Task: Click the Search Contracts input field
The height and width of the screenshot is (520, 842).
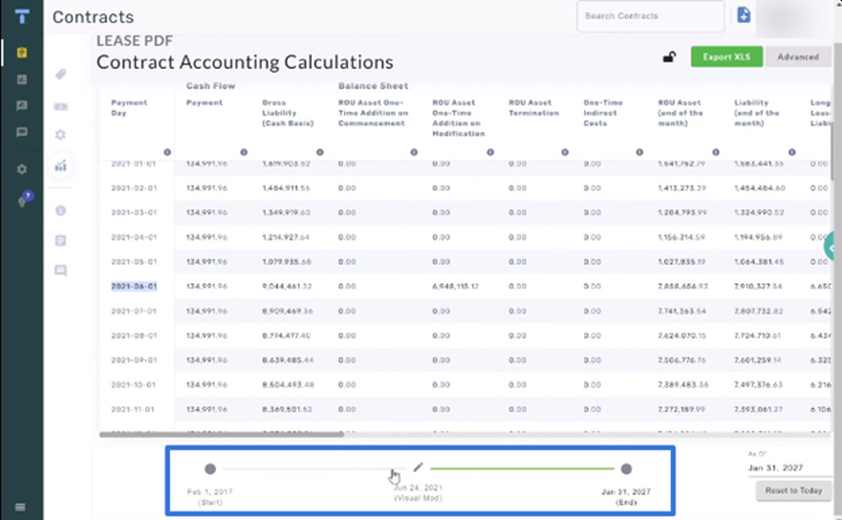Action: (650, 16)
